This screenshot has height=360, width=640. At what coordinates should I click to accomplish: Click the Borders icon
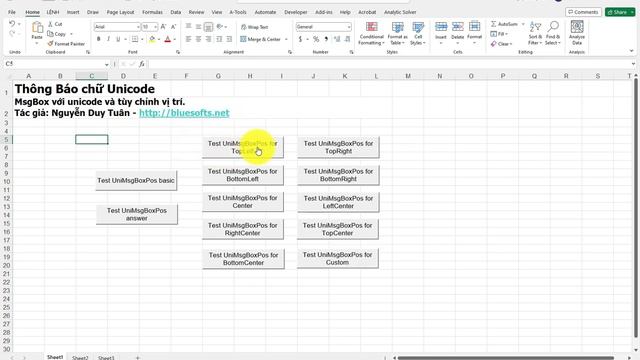[x=135, y=39]
